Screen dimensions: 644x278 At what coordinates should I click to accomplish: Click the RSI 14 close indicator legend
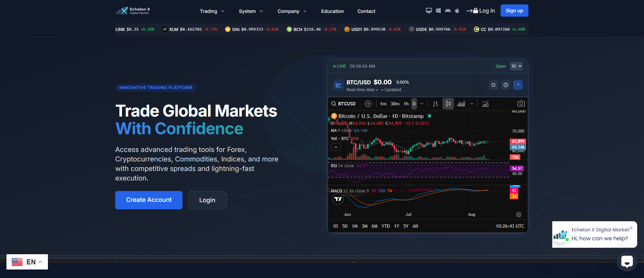point(349,166)
